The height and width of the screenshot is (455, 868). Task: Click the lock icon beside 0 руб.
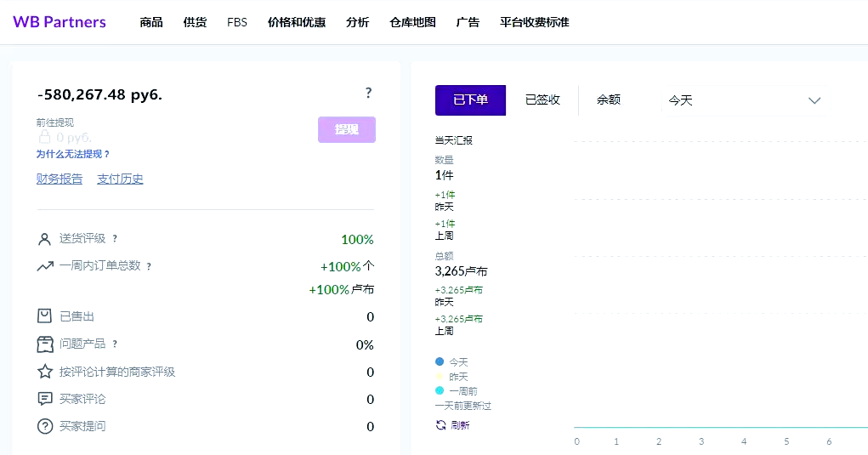pyautogui.click(x=44, y=137)
